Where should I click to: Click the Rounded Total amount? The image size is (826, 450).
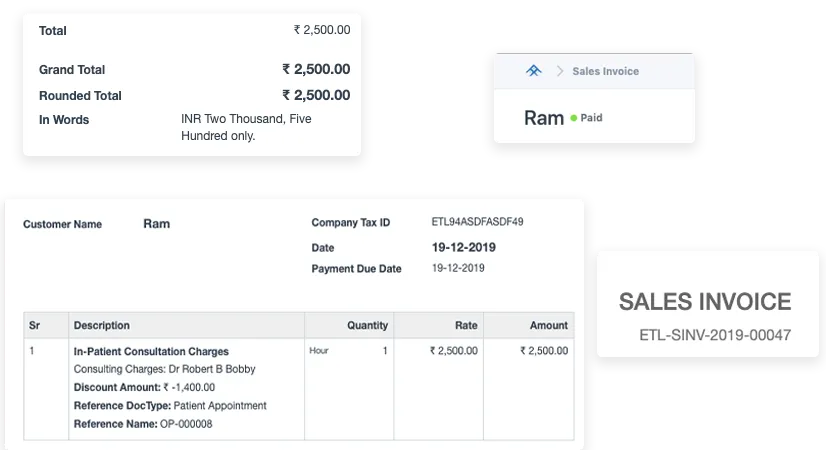coord(316,95)
